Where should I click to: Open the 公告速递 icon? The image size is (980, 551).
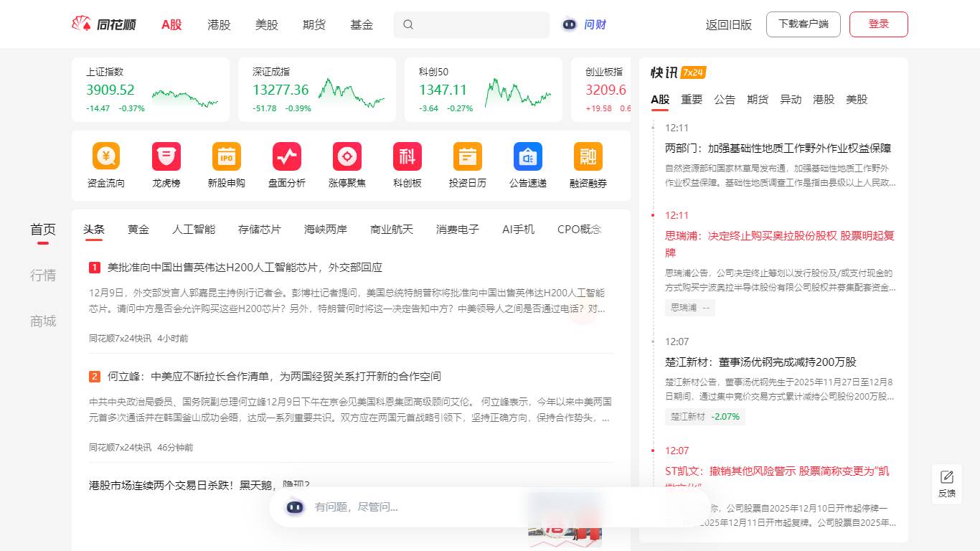tap(528, 156)
